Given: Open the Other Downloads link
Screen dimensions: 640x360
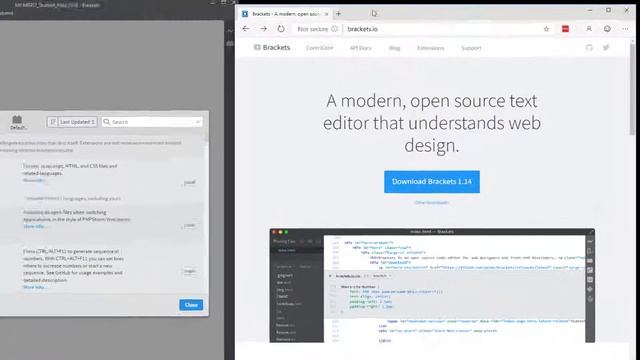Looking at the screenshot, I should 431,202.
